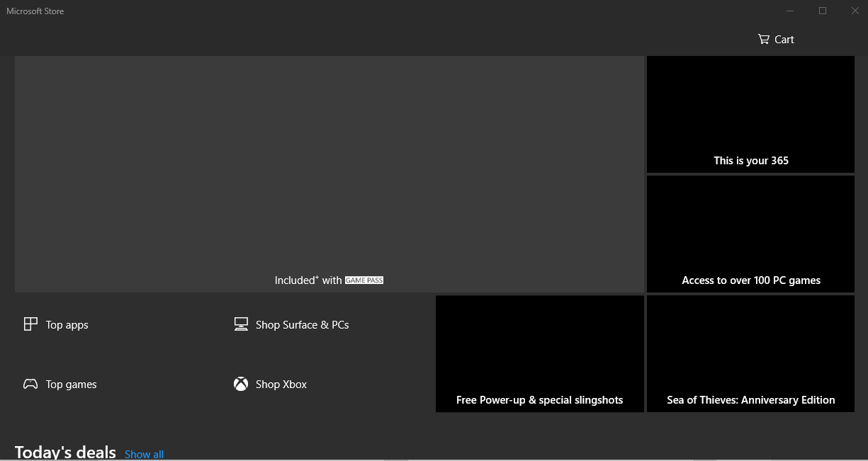Click the 'Today's deals' heading
868x461 pixels.
[65, 453]
